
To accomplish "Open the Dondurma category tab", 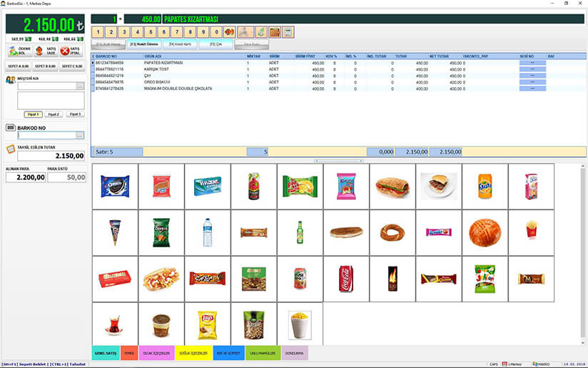I will [294, 353].
